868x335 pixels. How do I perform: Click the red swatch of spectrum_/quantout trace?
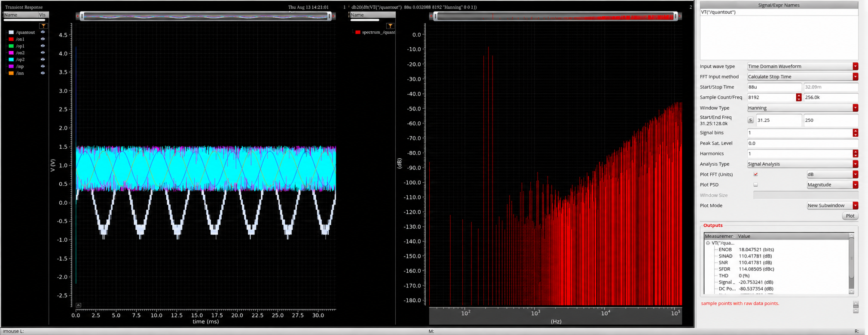[358, 32]
